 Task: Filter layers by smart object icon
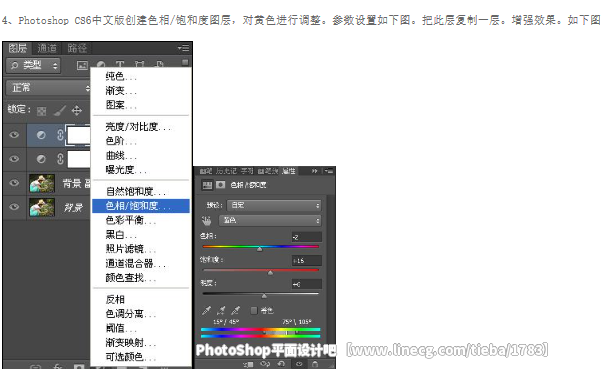pos(159,64)
